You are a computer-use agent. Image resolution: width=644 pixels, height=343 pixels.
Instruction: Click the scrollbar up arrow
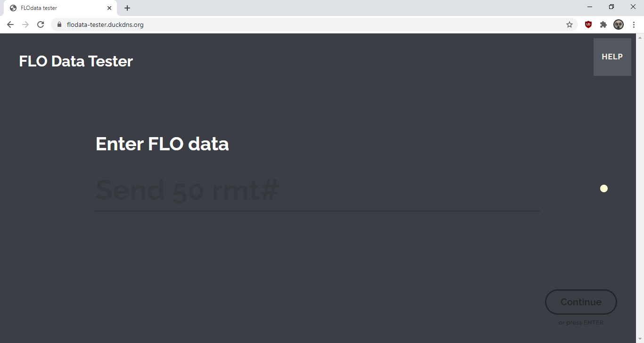pyautogui.click(x=640, y=37)
